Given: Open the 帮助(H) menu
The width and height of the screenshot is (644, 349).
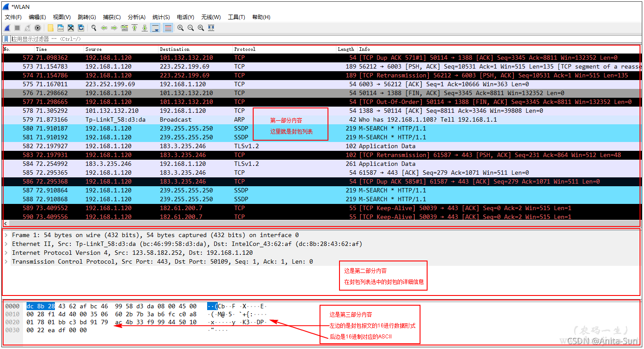Looking at the screenshot, I should tap(261, 17).
